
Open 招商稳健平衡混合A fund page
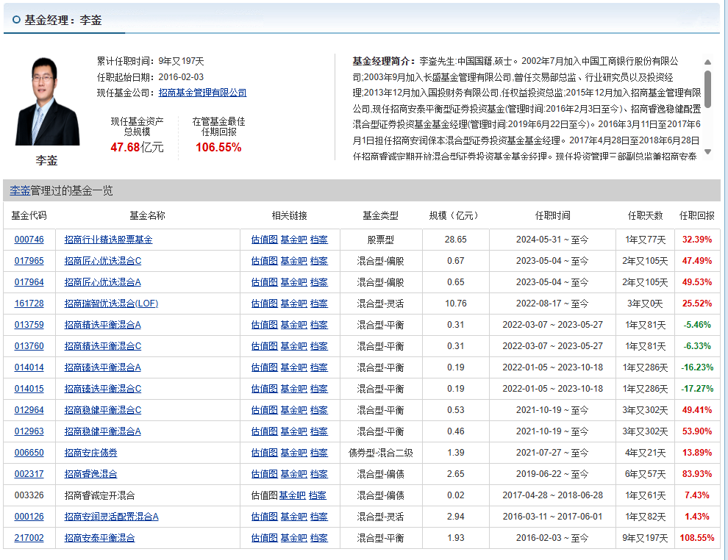[x=103, y=431]
